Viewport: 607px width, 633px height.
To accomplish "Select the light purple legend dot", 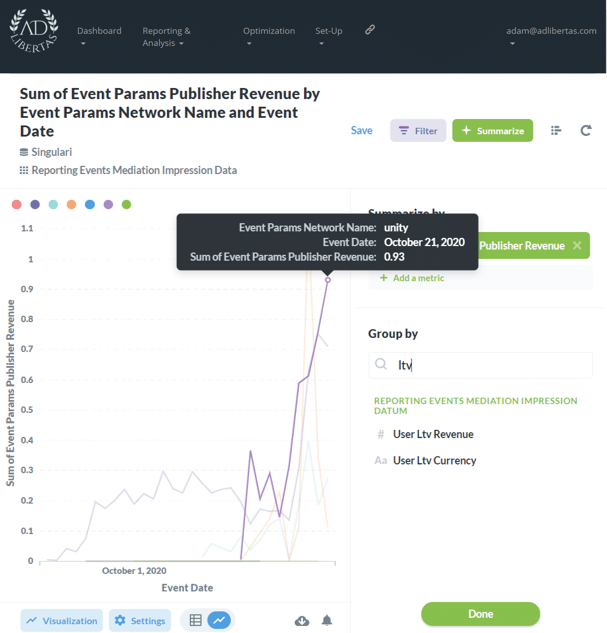I will 108,205.
